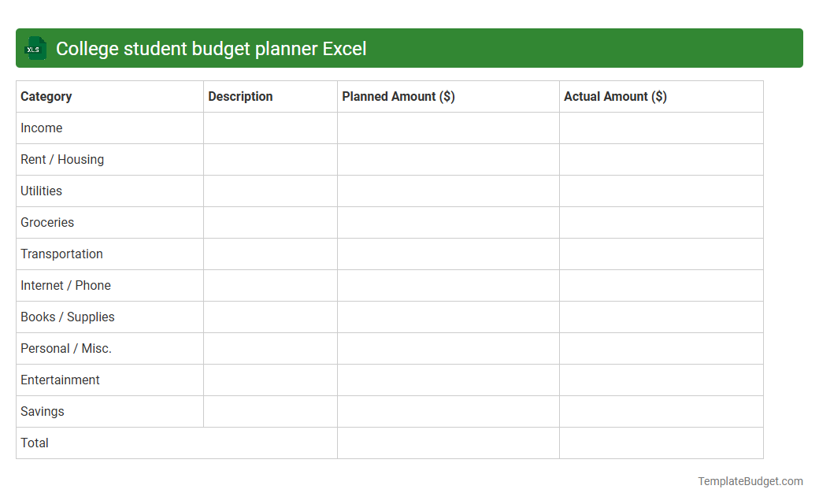Click the Planned Amount cell for Income
Image resolution: width=819 pixels, height=504 pixels.
click(447, 128)
